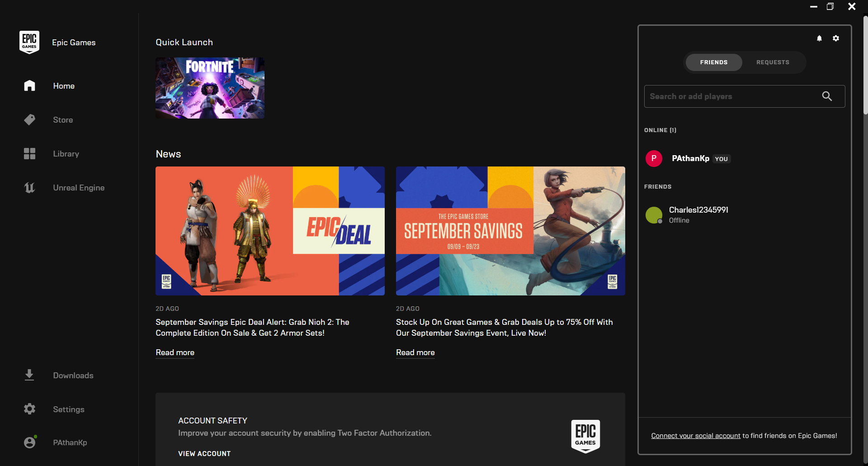Click the Epic Games logo
This screenshot has width=868, height=466.
pyautogui.click(x=29, y=42)
